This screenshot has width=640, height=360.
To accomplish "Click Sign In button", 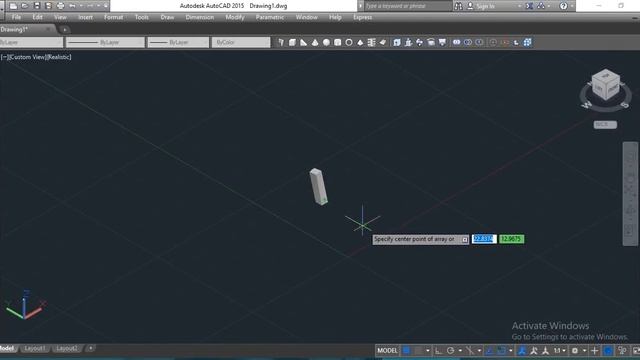I will (485, 6).
